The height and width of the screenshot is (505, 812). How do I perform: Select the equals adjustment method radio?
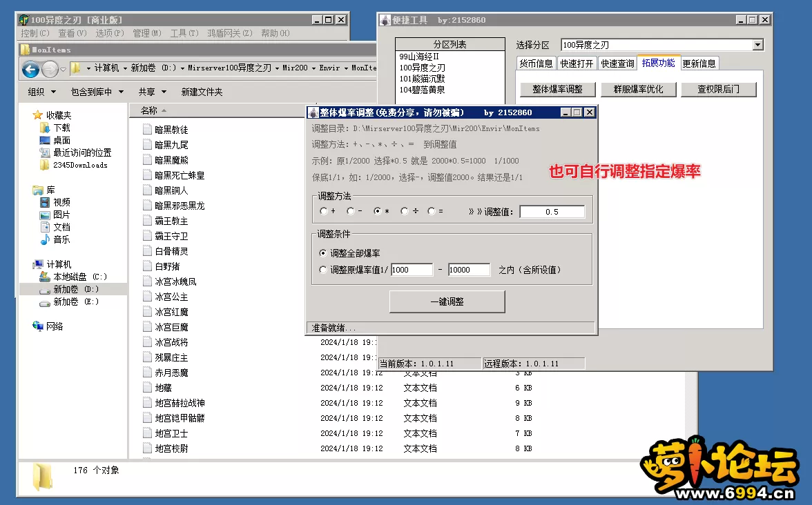[431, 211]
